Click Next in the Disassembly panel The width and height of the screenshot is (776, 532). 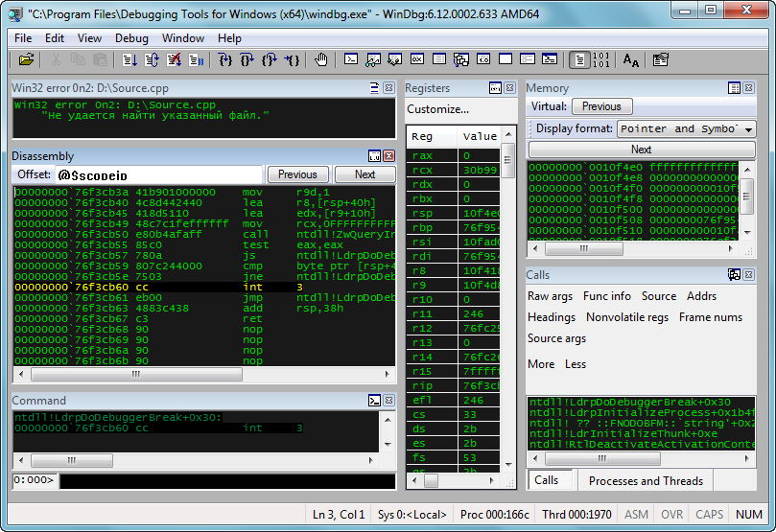click(x=364, y=174)
